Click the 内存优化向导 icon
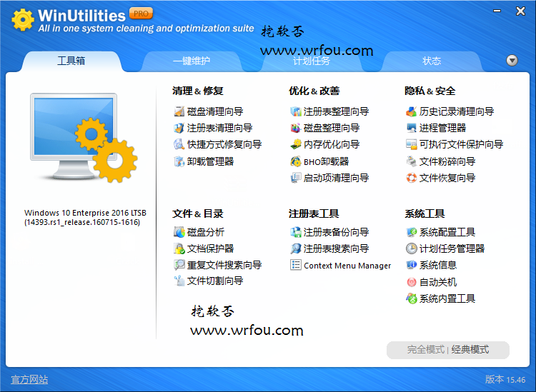The width and height of the screenshot is (536, 392). 296,144
